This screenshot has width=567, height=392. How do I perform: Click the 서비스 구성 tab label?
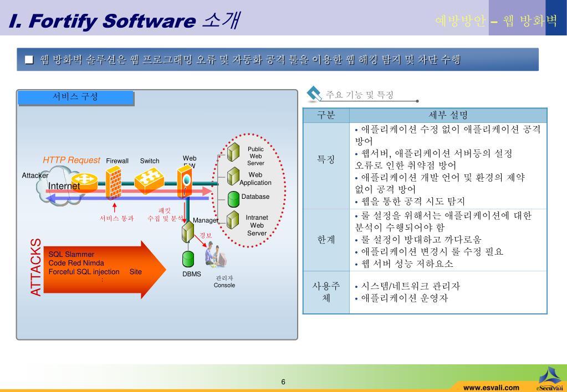pos(75,97)
